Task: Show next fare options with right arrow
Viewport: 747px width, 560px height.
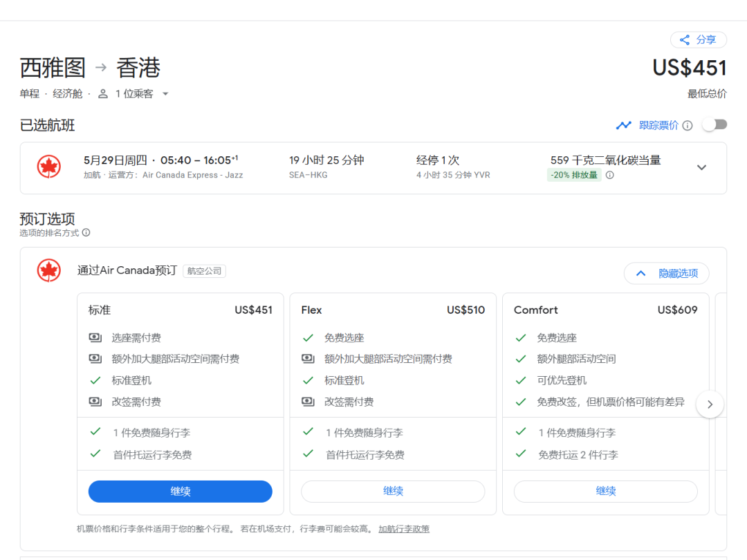Action: point(710,404)
